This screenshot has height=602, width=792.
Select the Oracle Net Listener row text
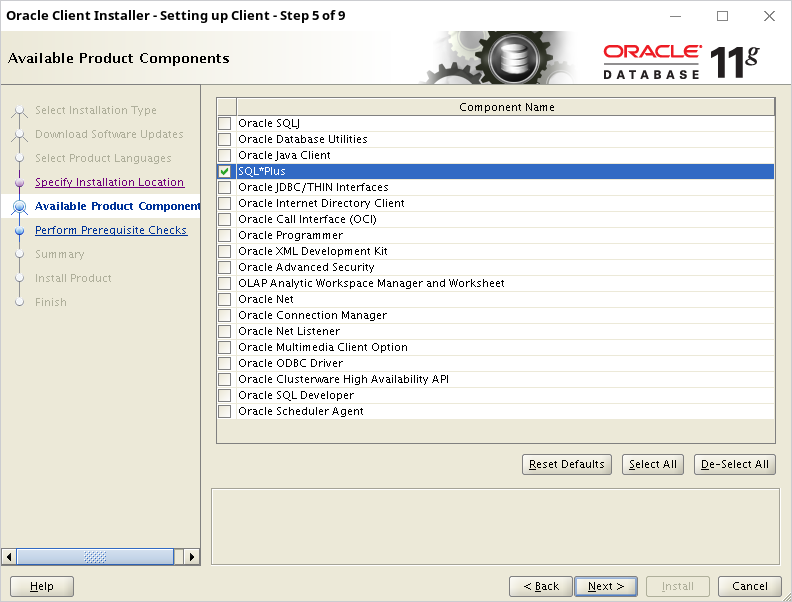pos(289,331)
